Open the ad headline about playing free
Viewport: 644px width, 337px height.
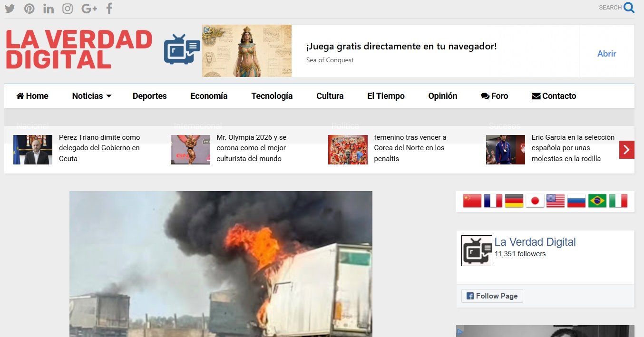pos(401,47)
